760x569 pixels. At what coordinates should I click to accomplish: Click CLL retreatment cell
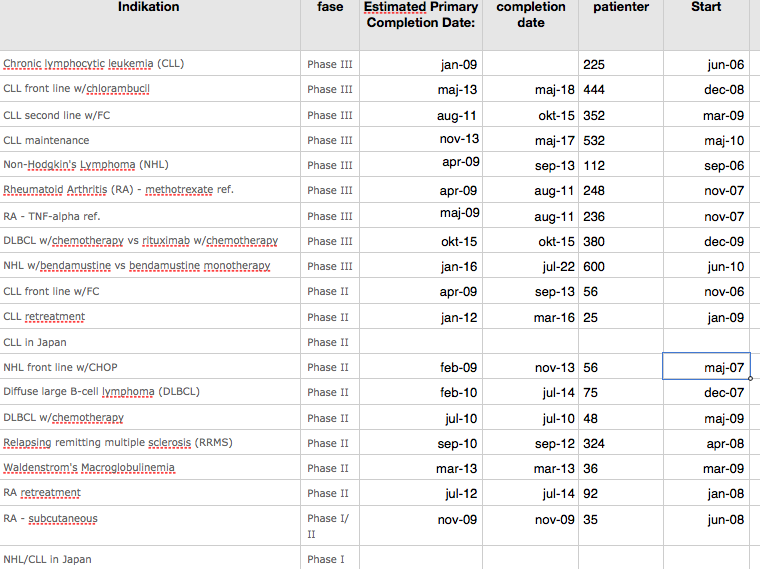coord(150,316)
